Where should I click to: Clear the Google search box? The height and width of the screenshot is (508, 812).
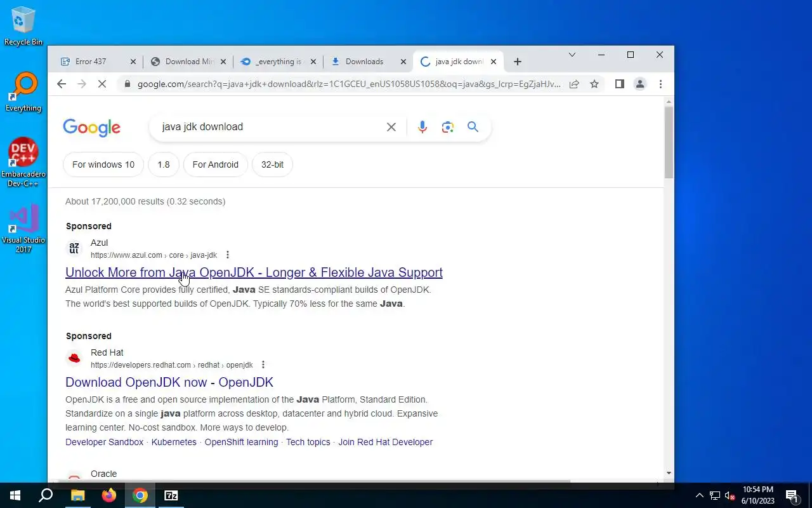pyautogui.click(x=391, y=127)
